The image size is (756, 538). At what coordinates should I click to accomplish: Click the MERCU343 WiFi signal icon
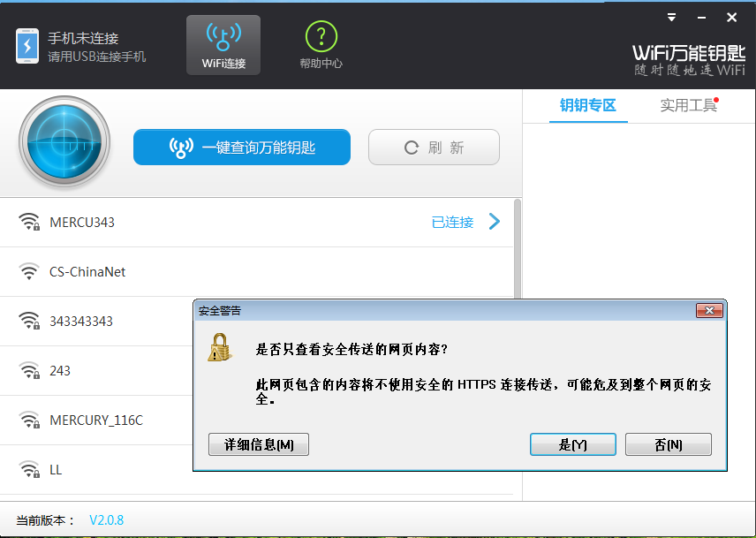[x=29, y=223]
